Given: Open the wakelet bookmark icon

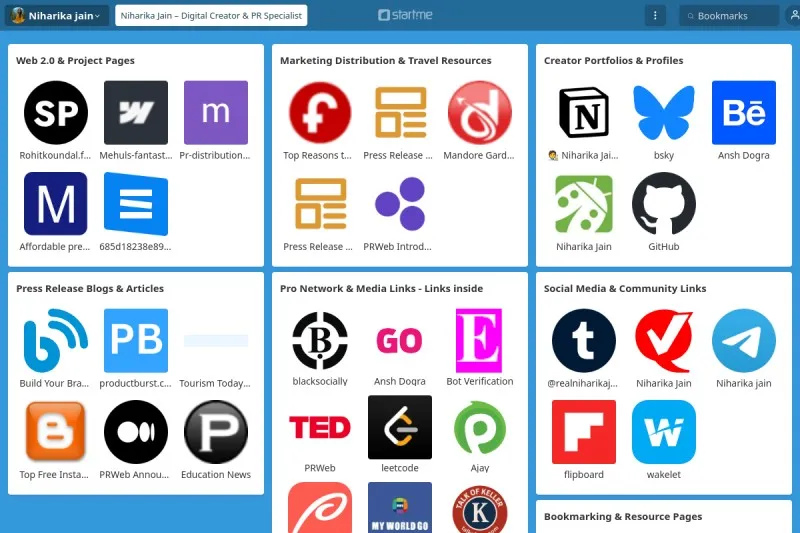Looking at the screenshot, I should click(x=664, y=432).
